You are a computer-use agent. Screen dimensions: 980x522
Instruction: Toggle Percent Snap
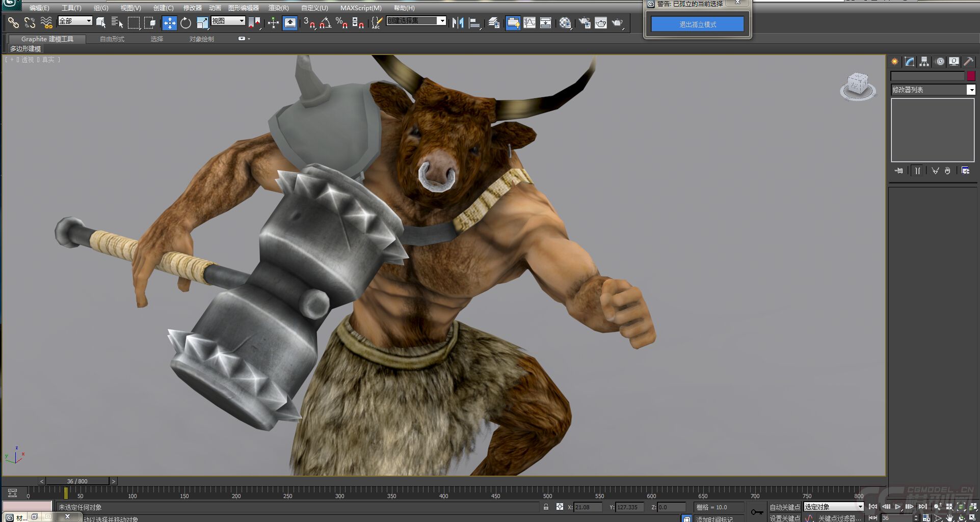tap(342, 22)
